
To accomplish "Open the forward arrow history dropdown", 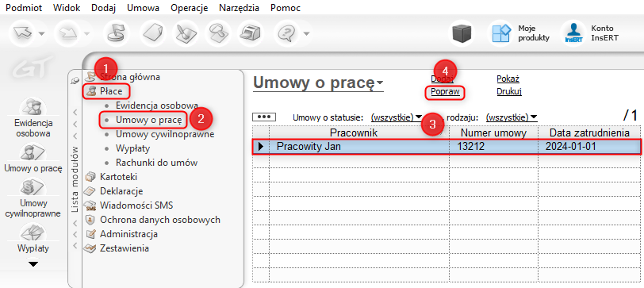I will pyautogui.click(x=86, y=33).
